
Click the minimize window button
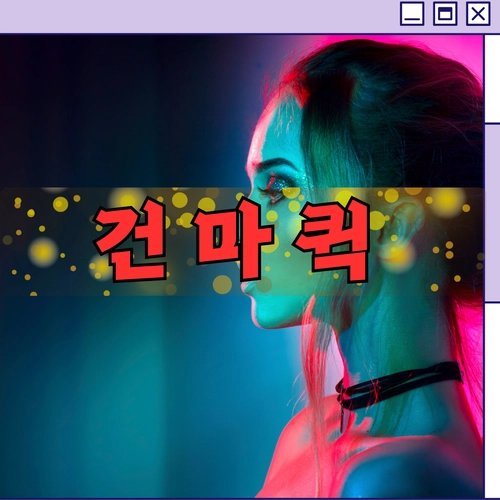pos(412,14)
